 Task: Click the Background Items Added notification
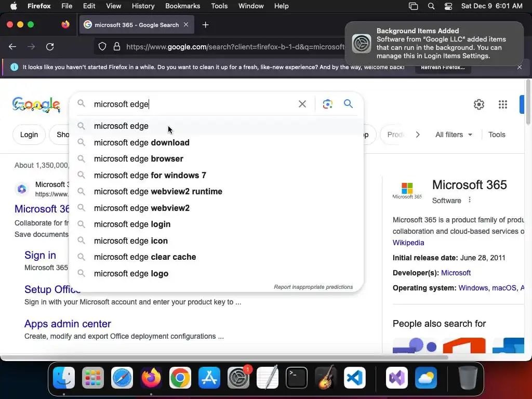click(x=434, y=44)
